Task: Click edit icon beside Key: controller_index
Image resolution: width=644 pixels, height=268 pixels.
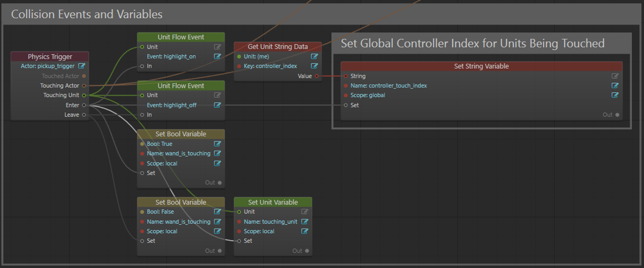Action: [314, 66]
